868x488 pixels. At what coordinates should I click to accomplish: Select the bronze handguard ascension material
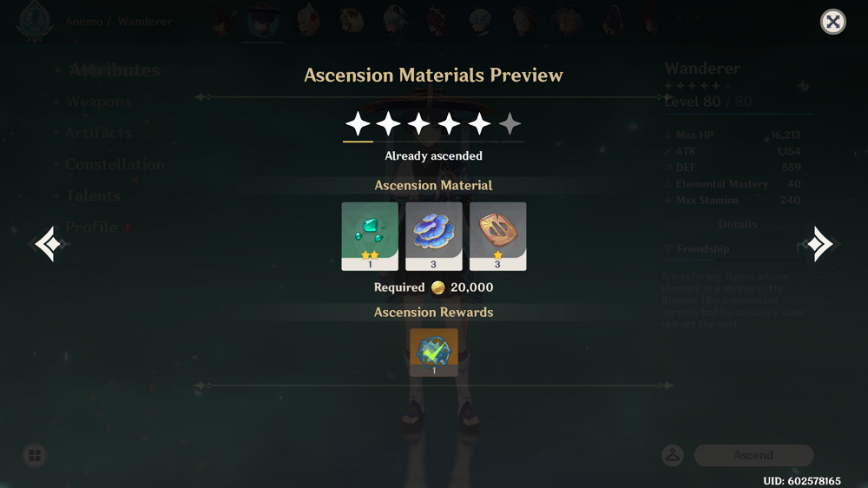click(497, 236)
